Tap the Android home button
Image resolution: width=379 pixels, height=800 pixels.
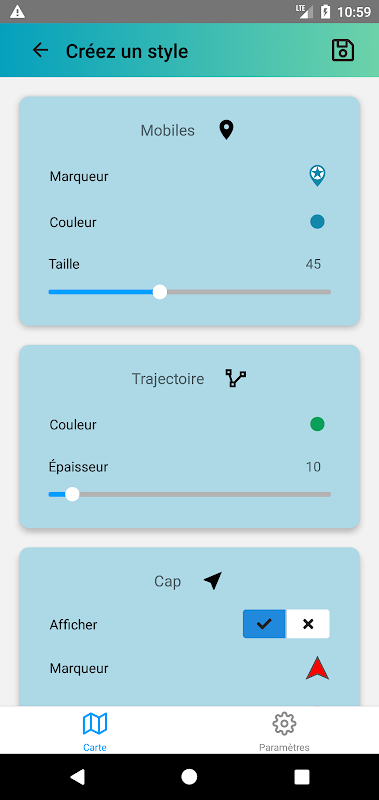[x=189, y=777]
